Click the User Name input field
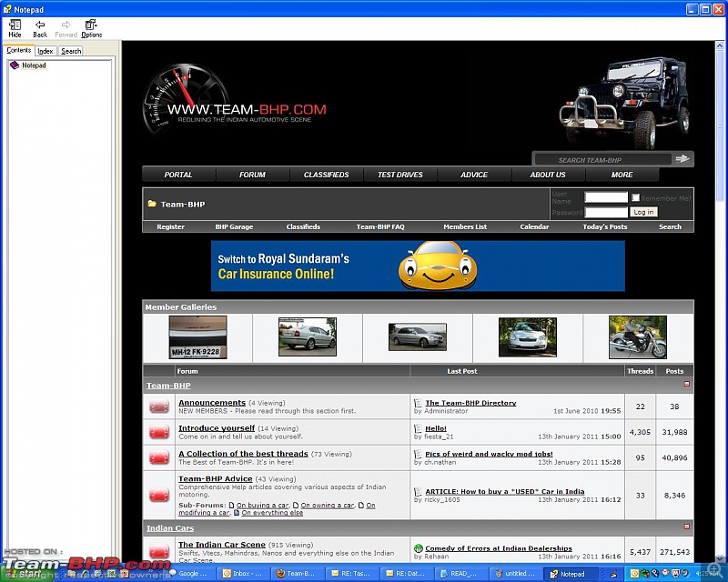 [x=606, y=197]
